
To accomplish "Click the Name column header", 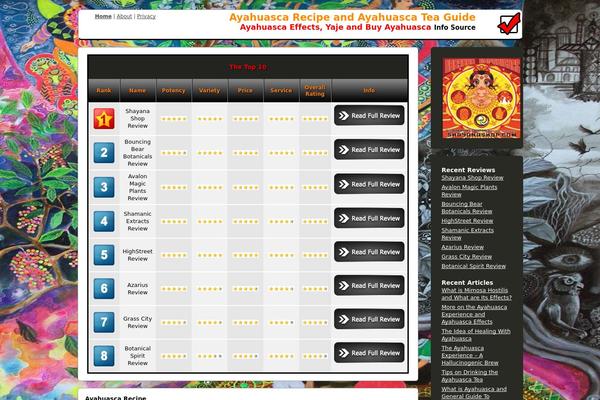I will (x=137, y=90).
